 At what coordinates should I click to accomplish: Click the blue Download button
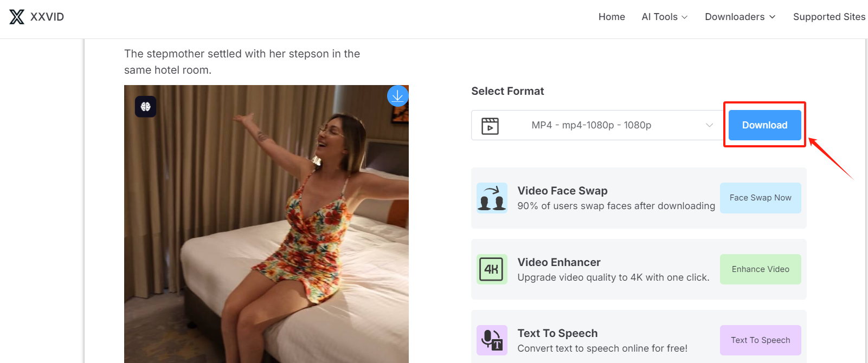pyautogui.click(x=764, y=125)
